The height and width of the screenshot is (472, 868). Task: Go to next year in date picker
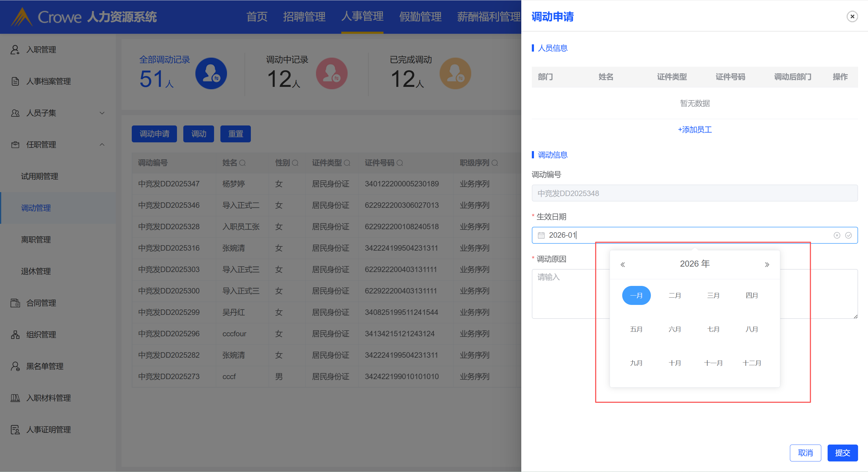point(767,265)
